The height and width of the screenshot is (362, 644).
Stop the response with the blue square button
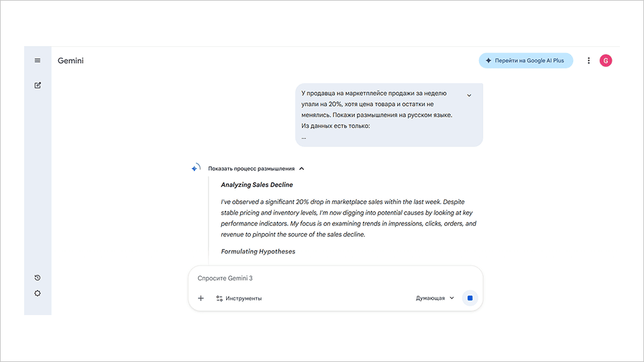[470, 298]
